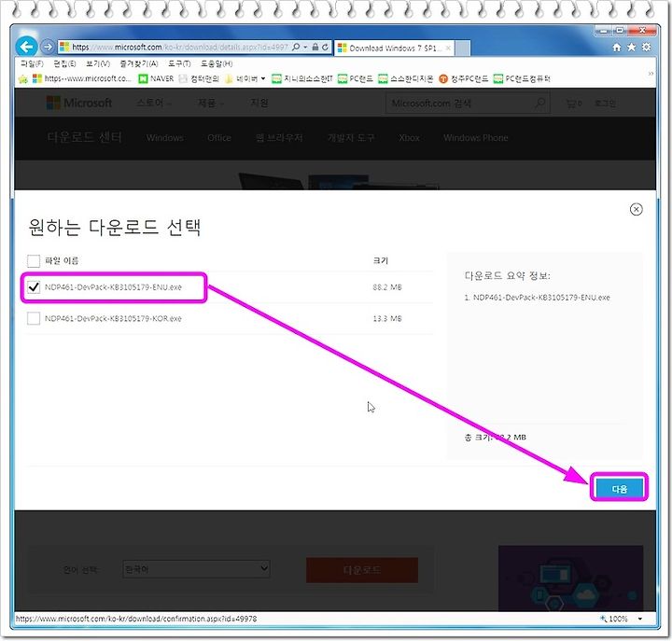This screenshot has height=641, width=672.
Task: Close the Download Windows 7 SP1 tab
Action: coord(448,48)
